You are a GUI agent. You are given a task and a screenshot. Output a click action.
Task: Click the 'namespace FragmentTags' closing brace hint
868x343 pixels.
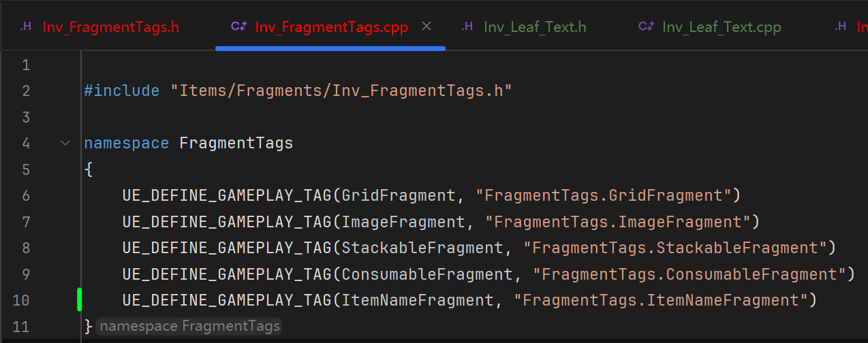189,327
